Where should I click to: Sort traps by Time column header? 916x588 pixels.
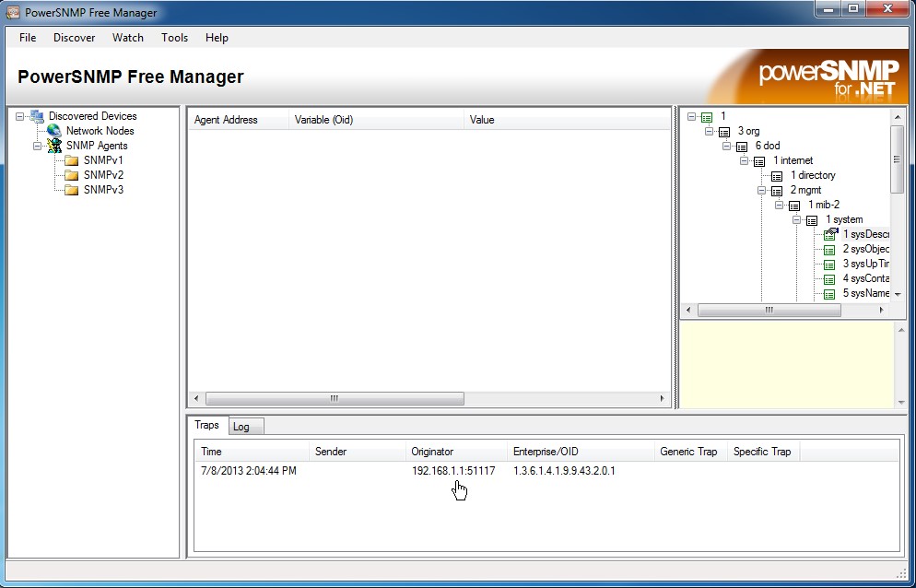[x=252, y=452]
